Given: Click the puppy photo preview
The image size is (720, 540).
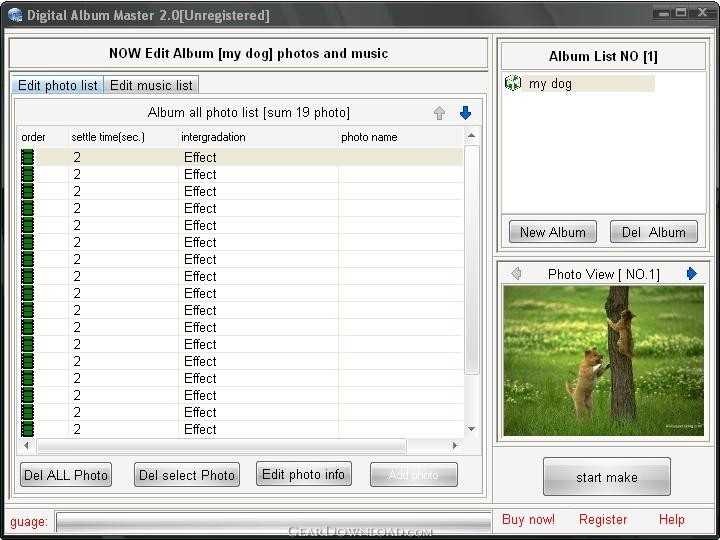Looking at the screenshot, I should [603, 361].
